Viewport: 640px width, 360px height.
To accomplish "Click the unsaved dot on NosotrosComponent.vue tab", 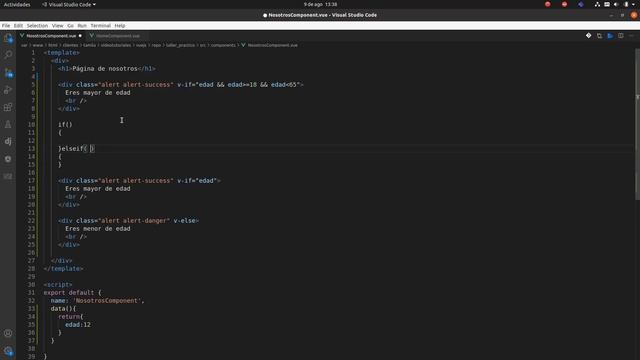I will point(80,36).
